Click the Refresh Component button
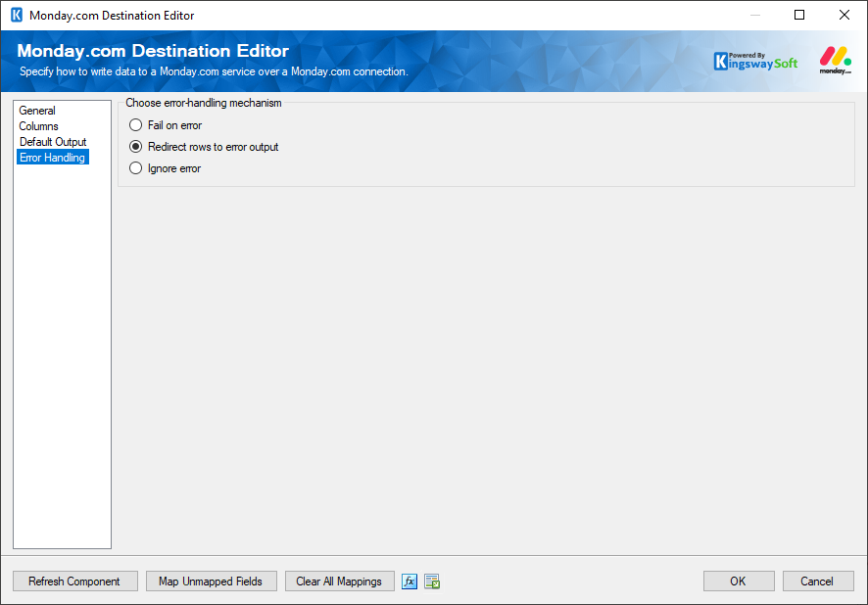The image size is (868, 605). [x=75, y=582]
